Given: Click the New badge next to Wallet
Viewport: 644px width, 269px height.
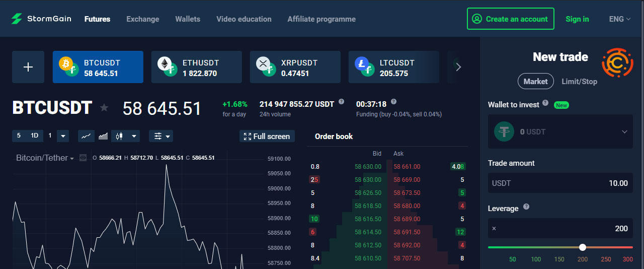Looking at the screenshot, I should [561, 105].
